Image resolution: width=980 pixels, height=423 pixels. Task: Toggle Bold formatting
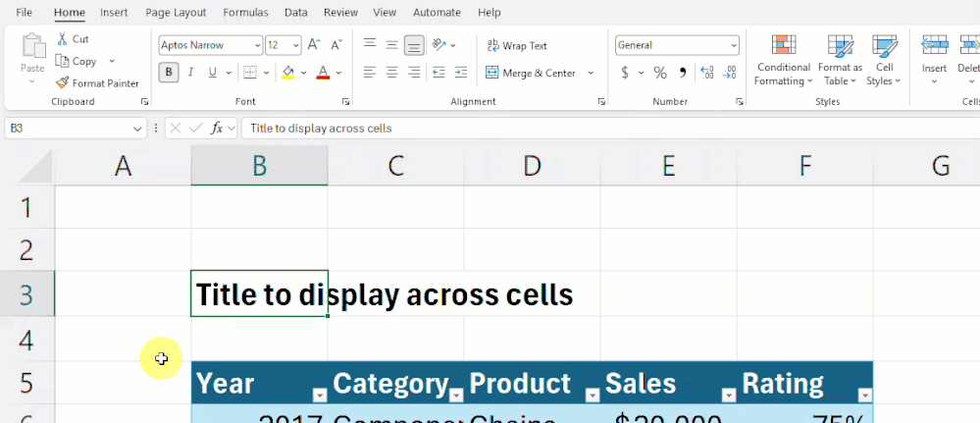(x=168, y=73)
